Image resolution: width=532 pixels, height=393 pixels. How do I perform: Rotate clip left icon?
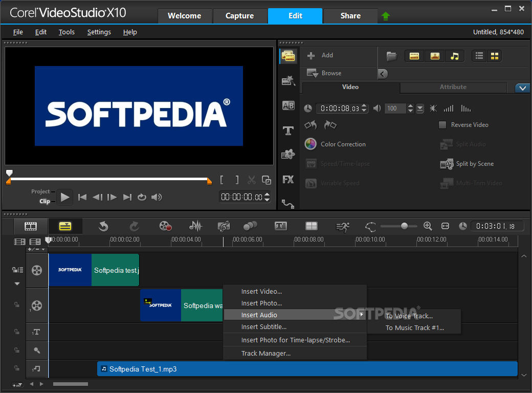pyautogui.click(x=311, y=125)
